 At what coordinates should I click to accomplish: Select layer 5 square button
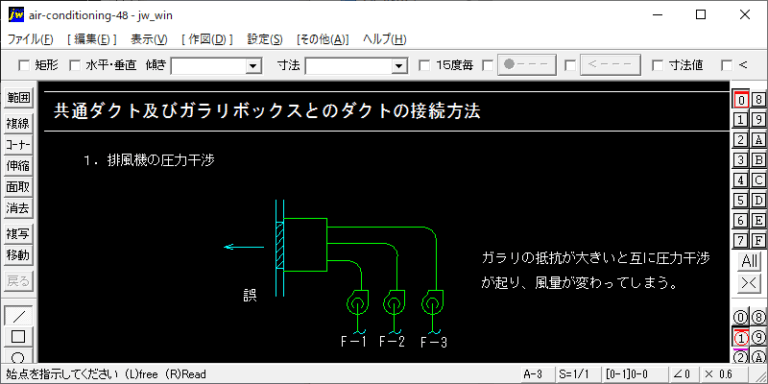(x=741, y=200)
